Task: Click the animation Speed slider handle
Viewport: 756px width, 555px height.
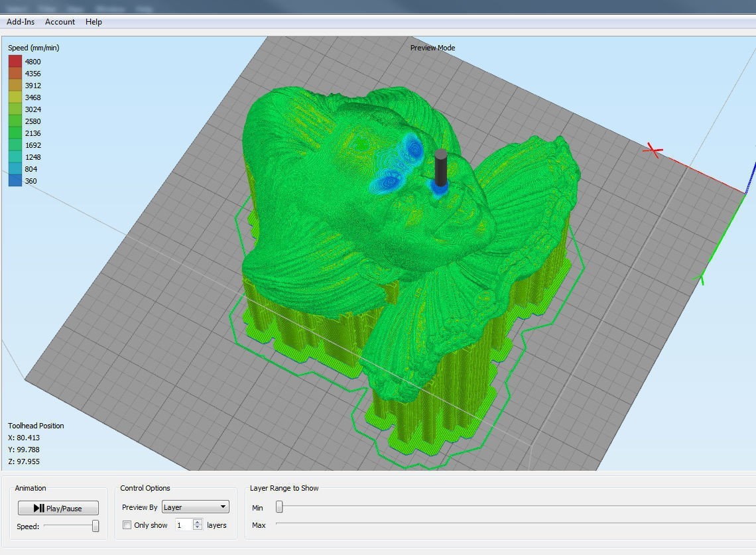Action: click(x=95, y=526)
